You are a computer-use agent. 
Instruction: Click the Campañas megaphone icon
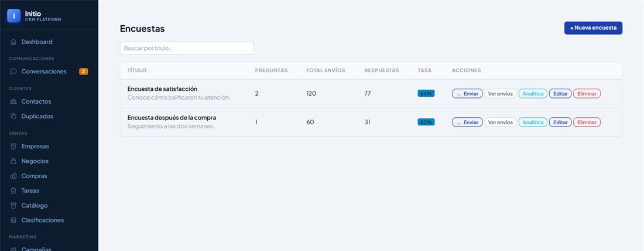(x=13, y=249)
